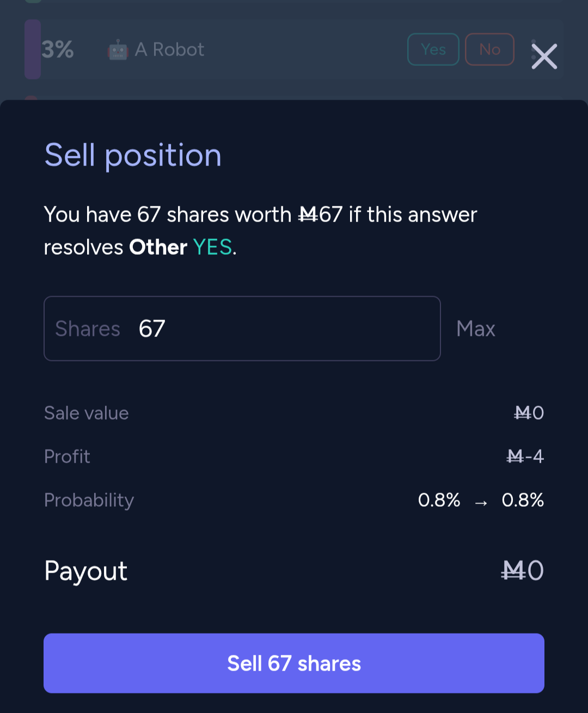Screen dimensions: 588x713
Task: Click the mana symbol in Profit row
Action: [514, 456]
